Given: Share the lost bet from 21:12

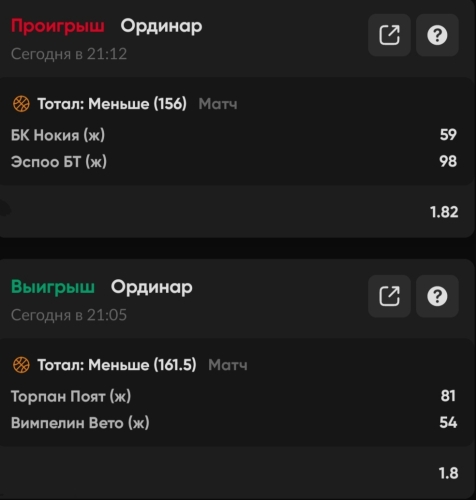Looking at the screenshot, I should 389,35.
